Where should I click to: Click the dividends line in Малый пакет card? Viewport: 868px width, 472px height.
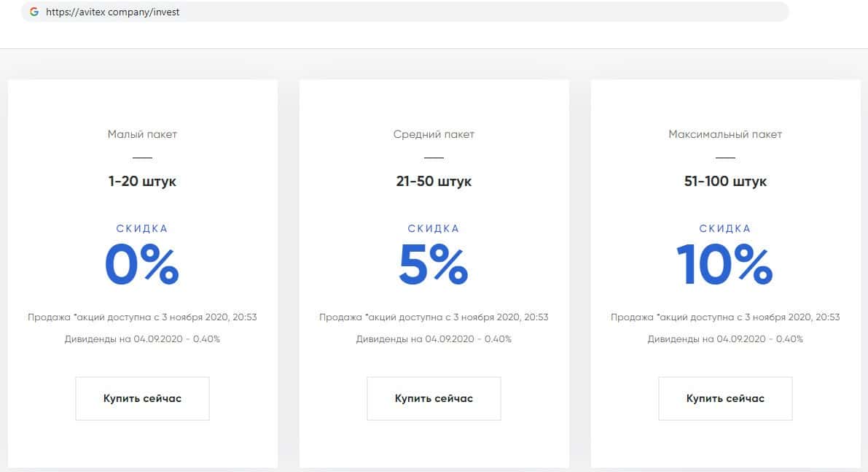point(142,339)
